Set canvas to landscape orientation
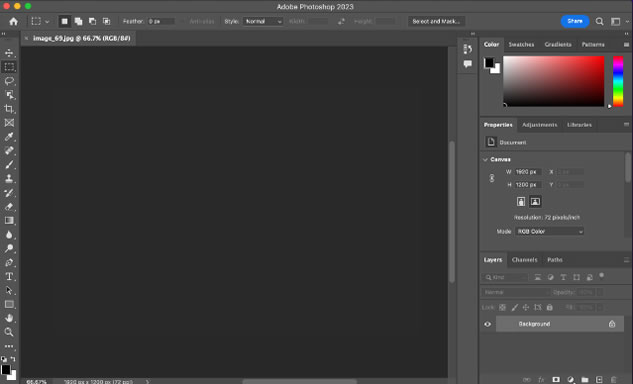Image resolution: width=633 pixels, height=384 pixels. tap(535, 201)
